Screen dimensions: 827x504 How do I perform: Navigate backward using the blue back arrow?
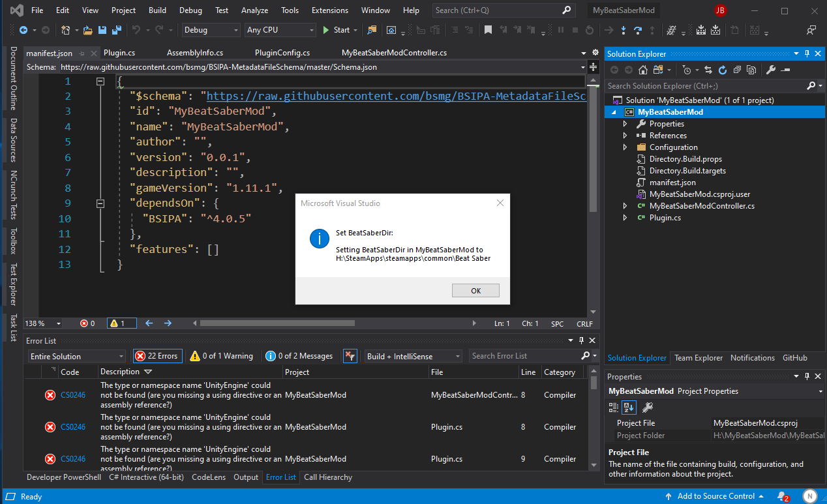(x=23, y=30)
